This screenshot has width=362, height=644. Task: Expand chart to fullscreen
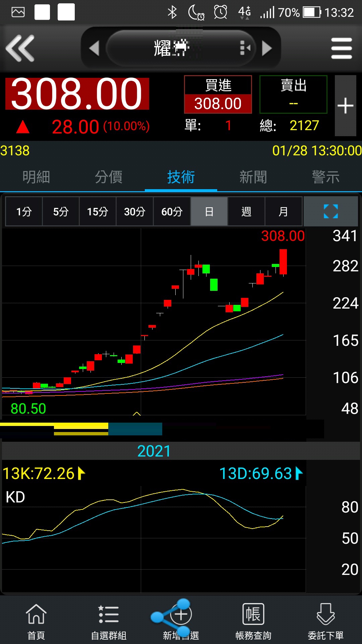pos(330,211)
